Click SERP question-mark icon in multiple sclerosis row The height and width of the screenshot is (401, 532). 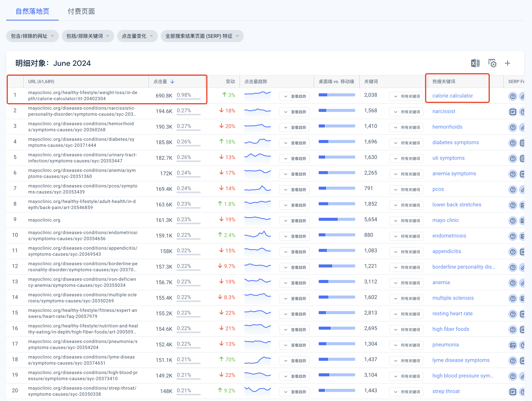pyautogui.click(x=513, y=298)
